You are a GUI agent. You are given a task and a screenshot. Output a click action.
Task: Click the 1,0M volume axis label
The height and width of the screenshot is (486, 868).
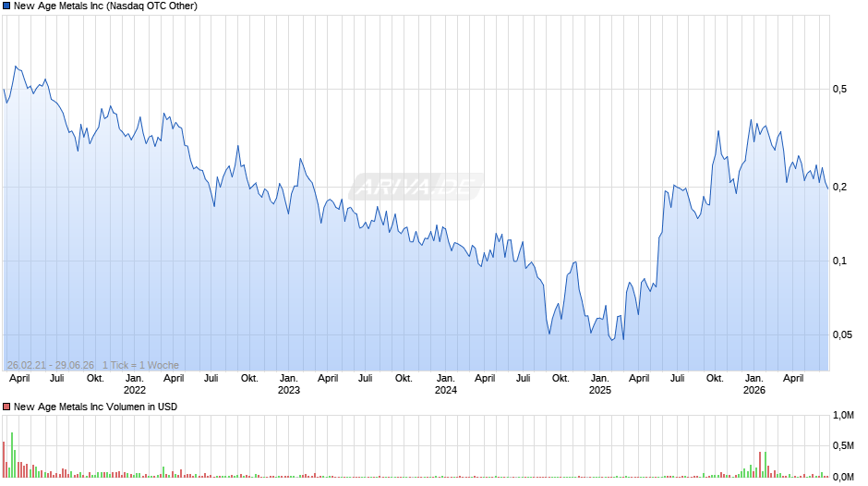point(844,415)
